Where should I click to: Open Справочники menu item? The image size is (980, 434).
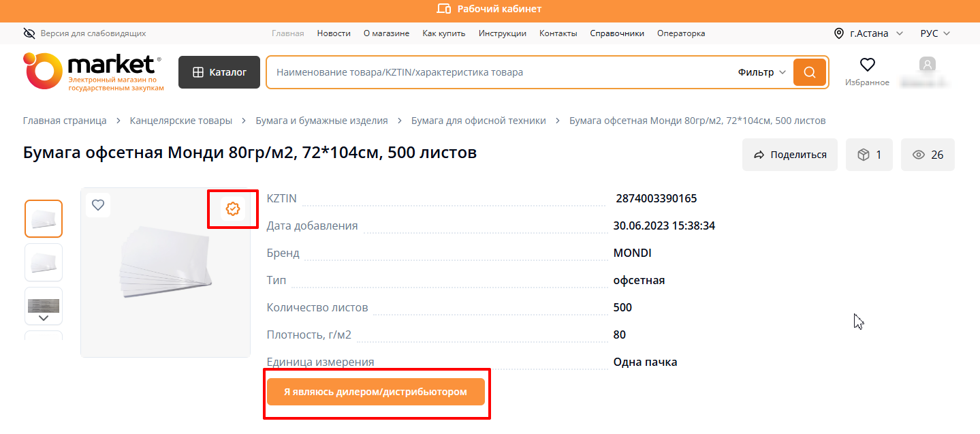coord(617,33)
